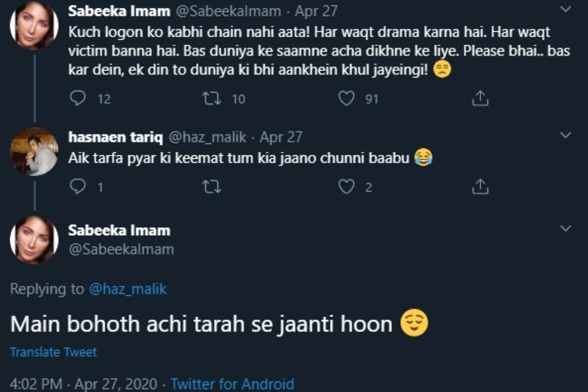The height and width of the screenshot is (392, 588).
Task: Open options chevron on hasnaen tariq's tweet
Action: [565, 135]
